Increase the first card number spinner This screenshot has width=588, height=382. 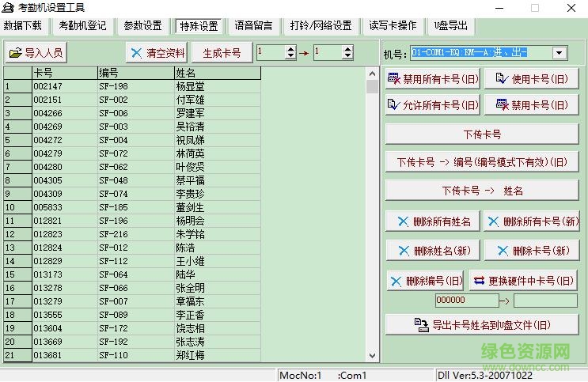pos(290,49)
